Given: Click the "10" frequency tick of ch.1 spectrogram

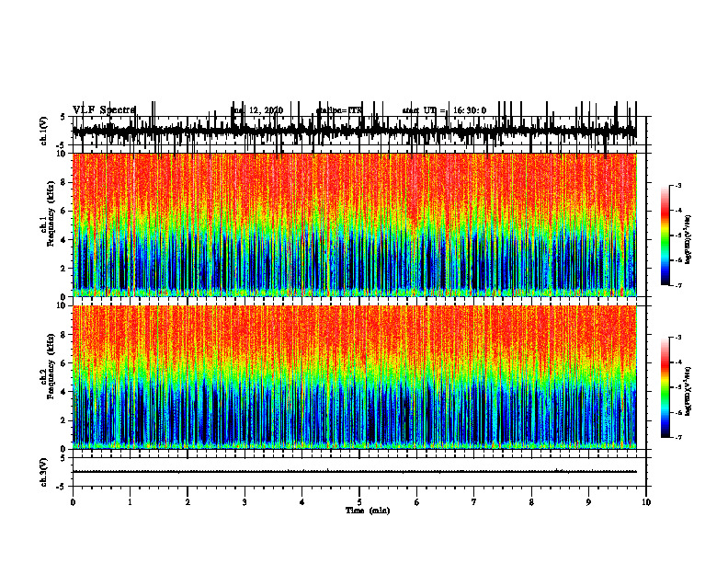Looking at the screenshot, I should point(62,155).
